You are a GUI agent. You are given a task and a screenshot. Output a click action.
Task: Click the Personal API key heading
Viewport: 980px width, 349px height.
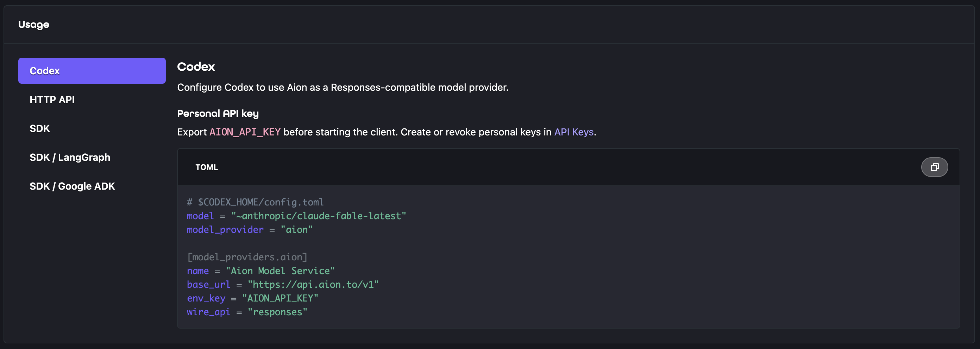tap(218, 114)
